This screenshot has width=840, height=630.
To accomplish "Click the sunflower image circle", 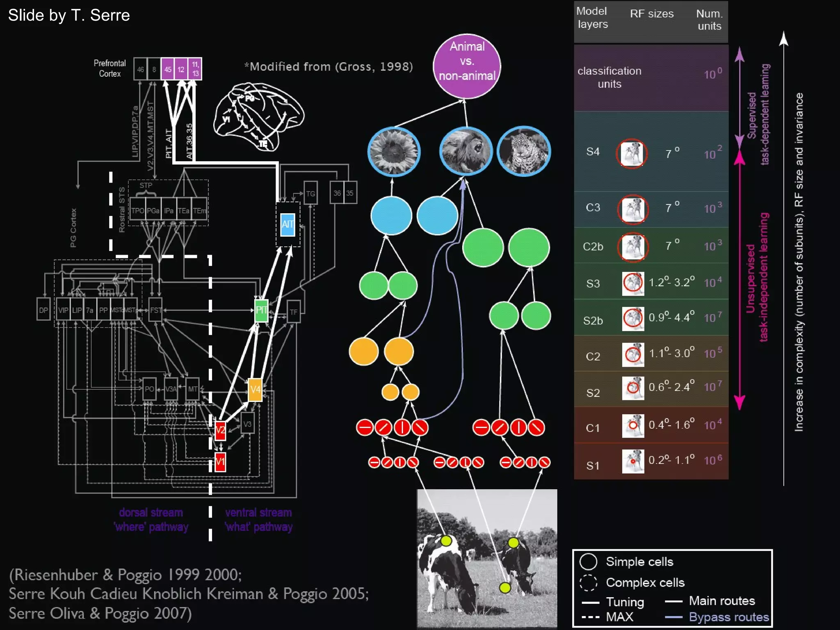I will [394, 151].
